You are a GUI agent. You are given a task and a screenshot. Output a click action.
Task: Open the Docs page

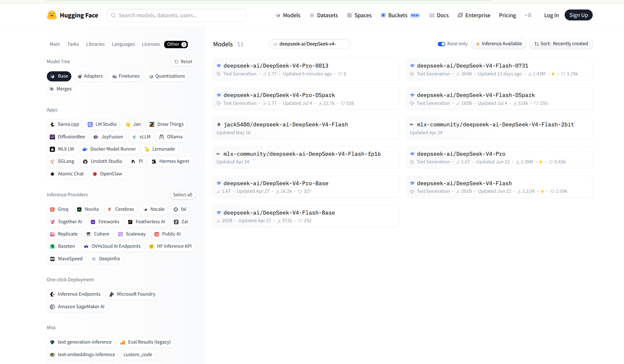(x=439, y=15)
